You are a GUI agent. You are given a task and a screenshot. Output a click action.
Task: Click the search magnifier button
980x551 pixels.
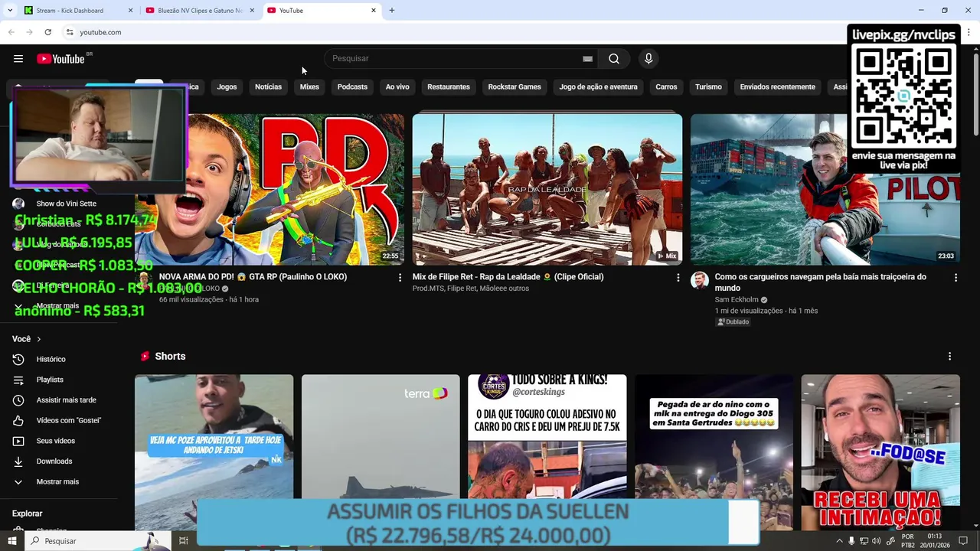tap(614, 59)
